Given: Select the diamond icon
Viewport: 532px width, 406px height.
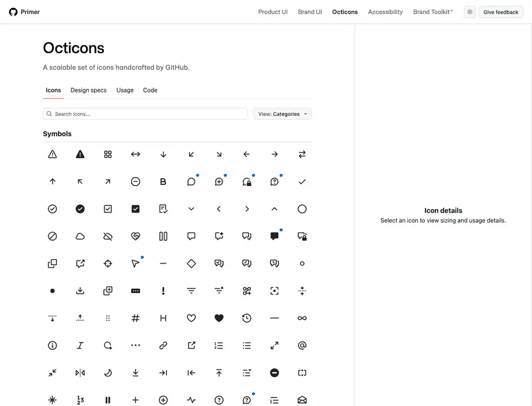Looking at the screenshot, I should [x=192, y=263].
